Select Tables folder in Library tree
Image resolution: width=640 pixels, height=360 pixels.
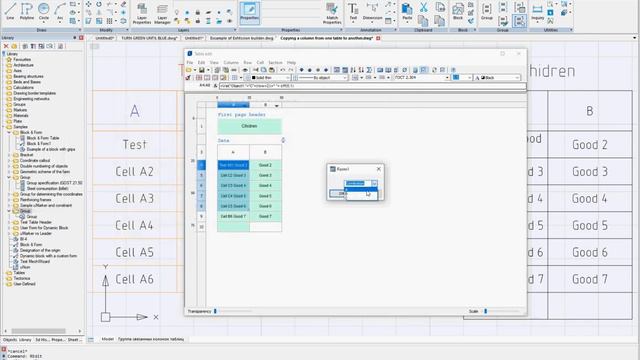coord(19,273)
